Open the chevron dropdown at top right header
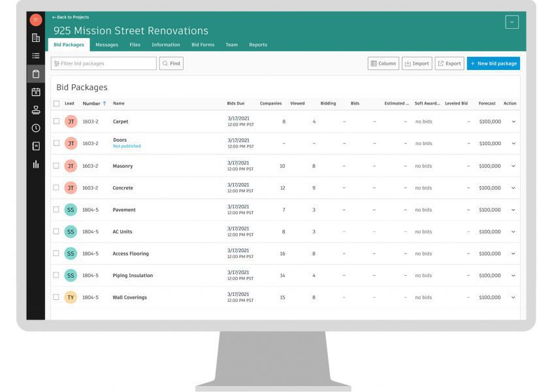Screen dimensions: 552x392 pos(512,22)
